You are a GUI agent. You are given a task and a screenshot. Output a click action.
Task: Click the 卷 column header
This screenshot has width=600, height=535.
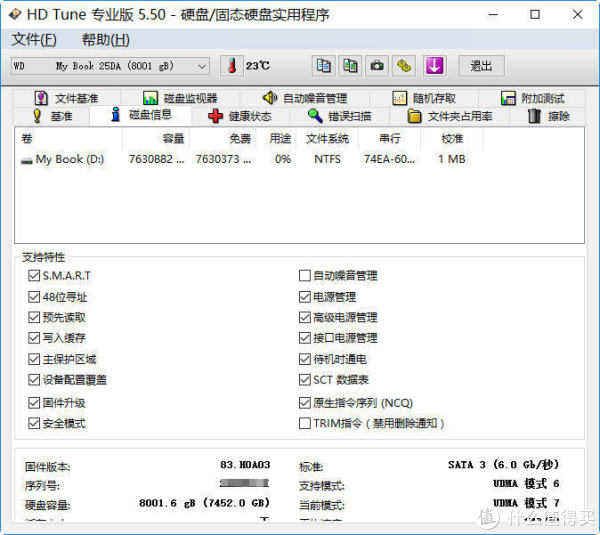(x=69, y=138)
